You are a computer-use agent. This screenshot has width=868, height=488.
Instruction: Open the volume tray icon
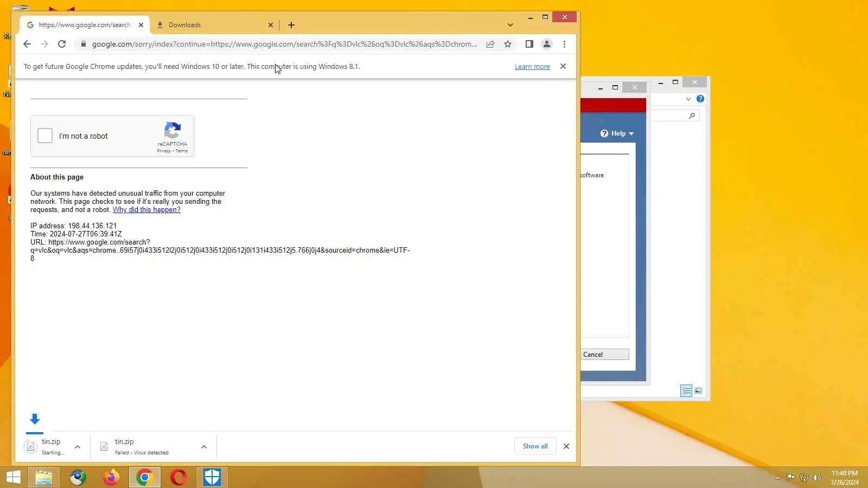[x=817, y=478]
